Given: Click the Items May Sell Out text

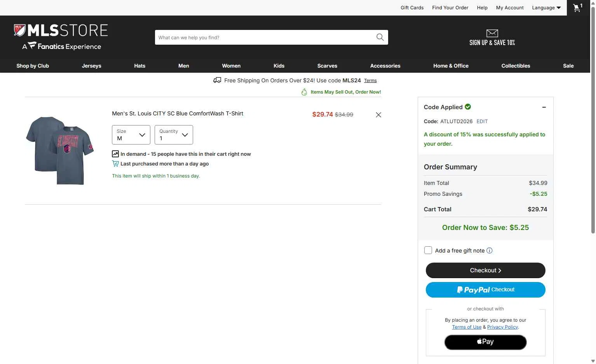Looking at the screenshot, I should coord(346,92).
